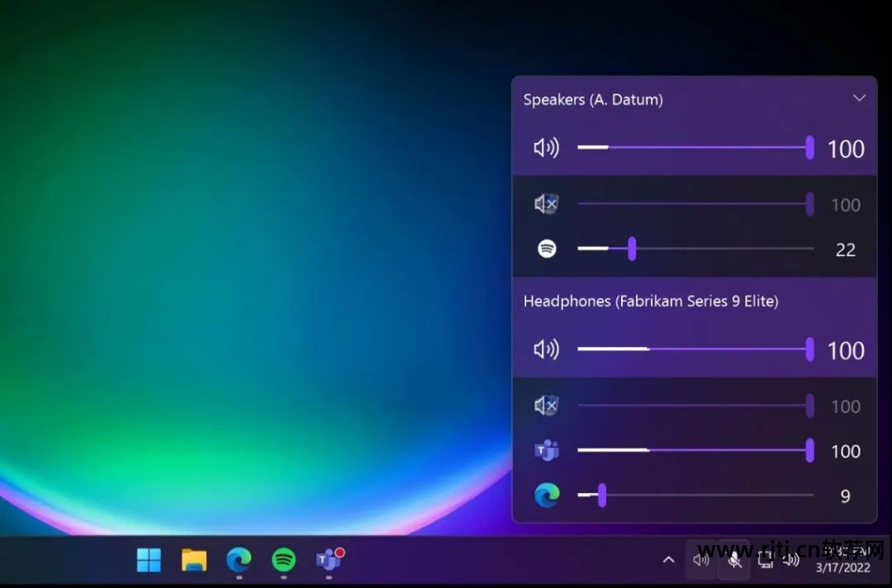This screenshot has height=588, width=892.
Task: Click the tray speaker icon left of the microphone
Action: (701, 560)
